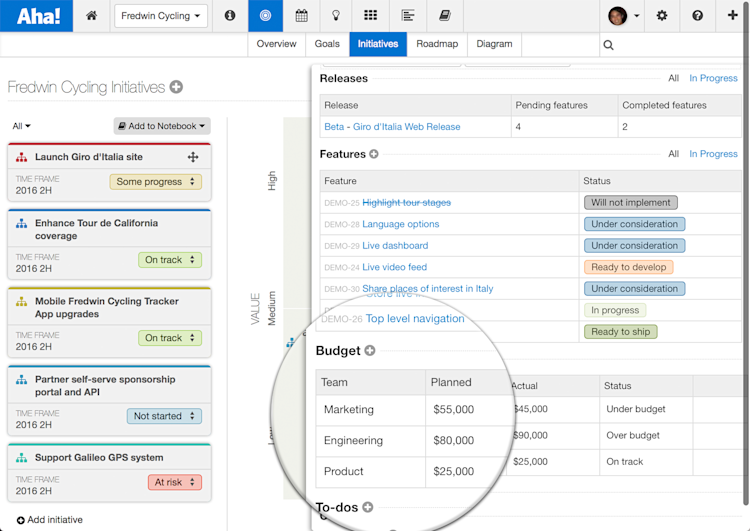Select the strategy target icon
Screen dimensions: 750x531
click(x=265, y=16)
